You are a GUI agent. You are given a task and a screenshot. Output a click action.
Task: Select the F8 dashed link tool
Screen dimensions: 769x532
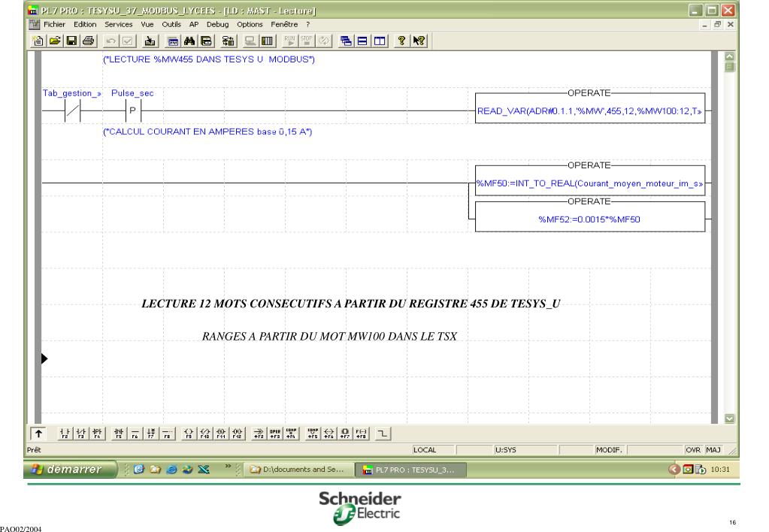click(167, 434)
